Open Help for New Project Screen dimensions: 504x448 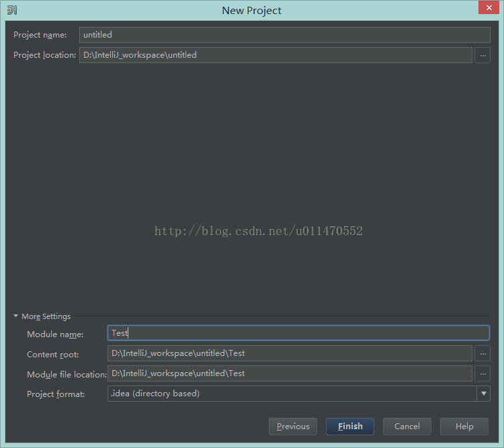pyautogui.click(x=464, y=427)
